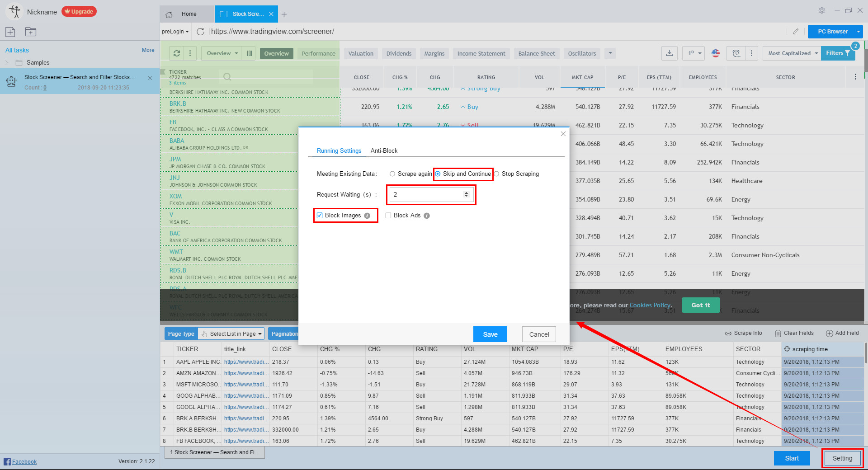The width and height of the screenshot is (868, 470).
Task: Open the Most Capitalized dropdown
Action: 793,53
